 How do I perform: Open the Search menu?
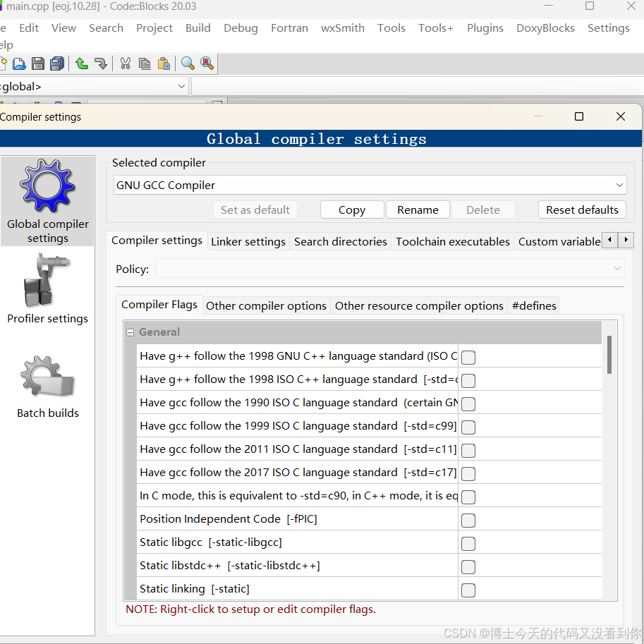pyautogui.click(x=106, y=28)
